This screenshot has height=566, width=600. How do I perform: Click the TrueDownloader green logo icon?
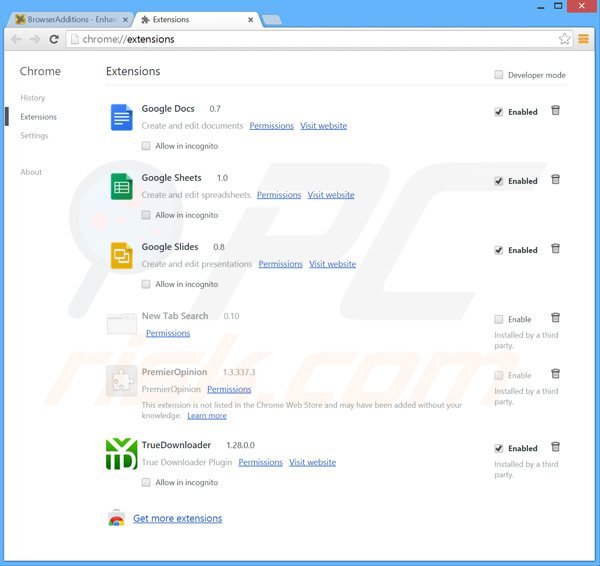[122, 454]
